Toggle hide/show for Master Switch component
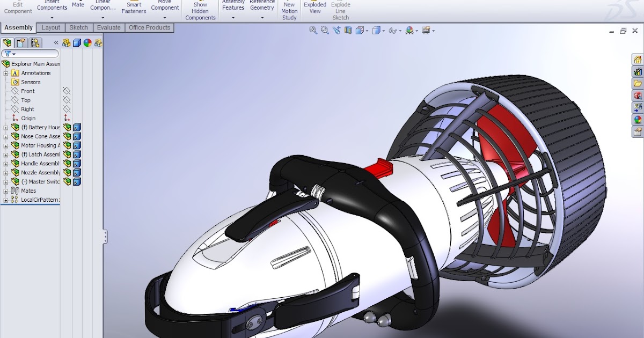 click(67, 181)
